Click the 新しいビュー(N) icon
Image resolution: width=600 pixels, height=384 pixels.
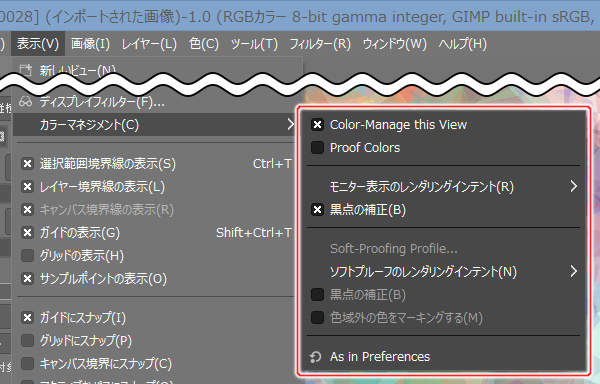point(26,70)
